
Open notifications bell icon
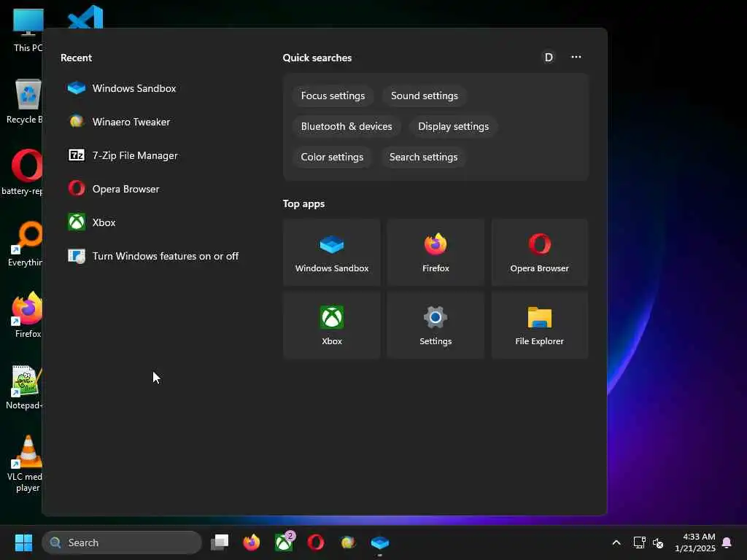(727, 542)
